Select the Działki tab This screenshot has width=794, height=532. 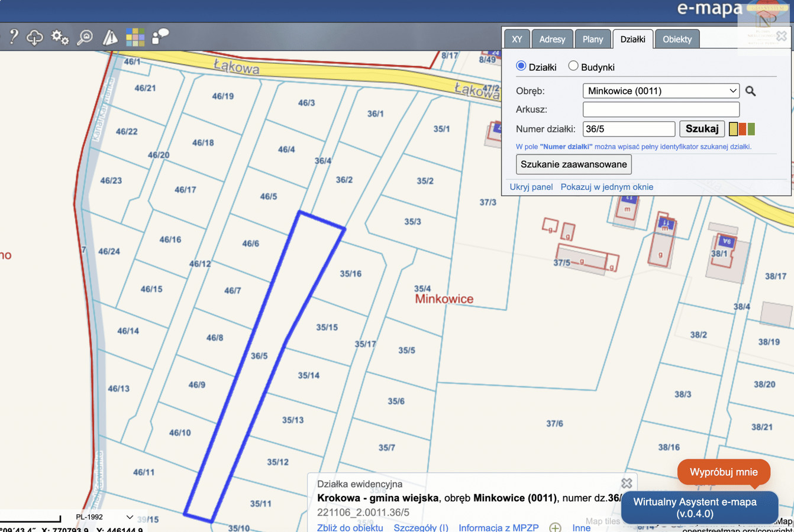633,39
